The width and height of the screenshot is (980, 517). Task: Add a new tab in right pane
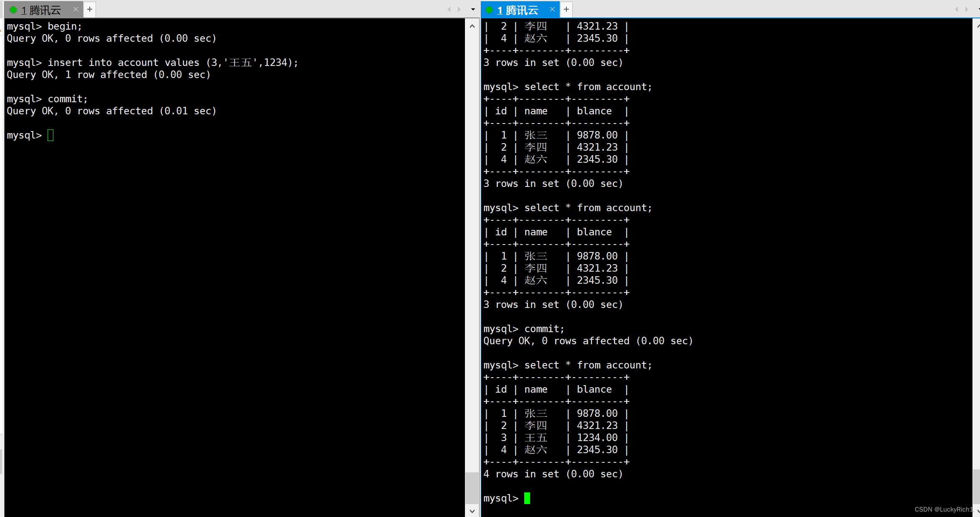[566, 9]
